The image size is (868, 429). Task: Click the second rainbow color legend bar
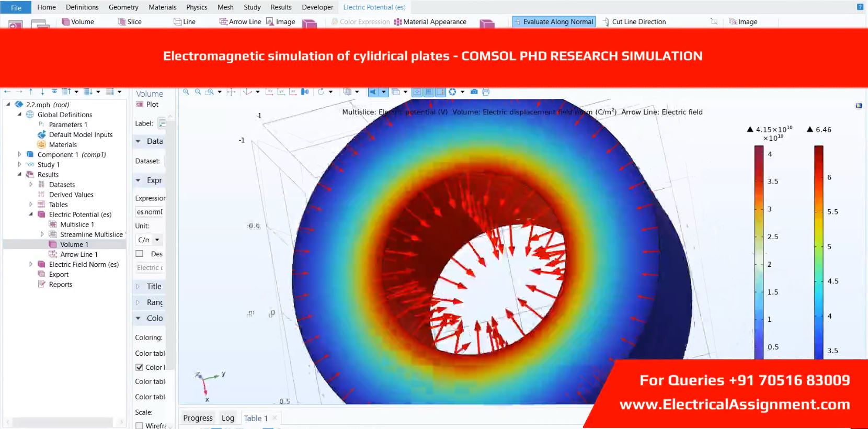point(819,253)
